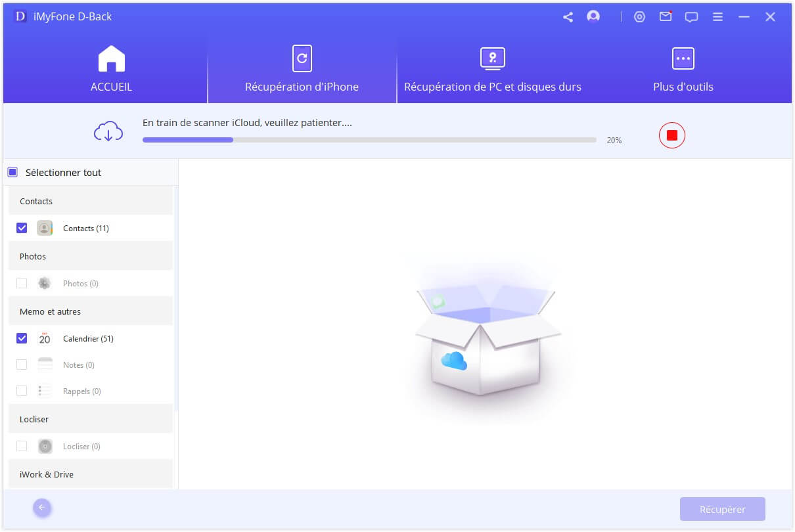Image resolution: width=795 pixels, height=532 pixels.
Task: Stop the iCloud scan with red button
Action: (x=671, y=135)
